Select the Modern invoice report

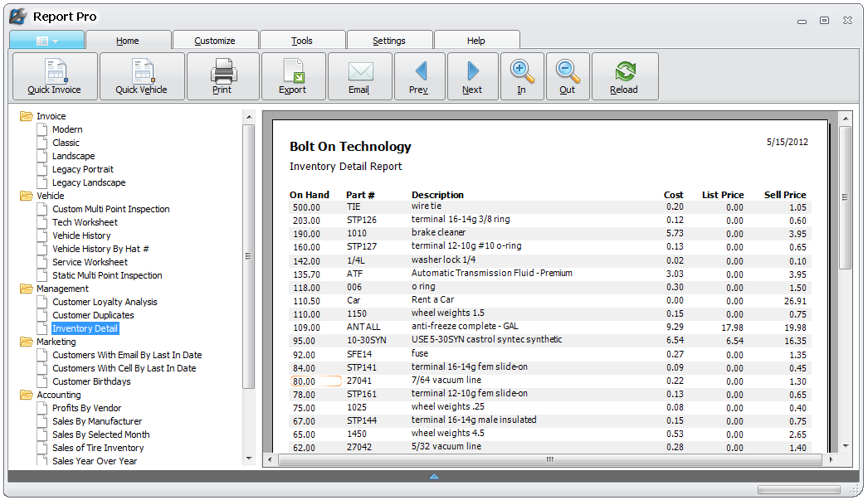click(x=67, y=129)
